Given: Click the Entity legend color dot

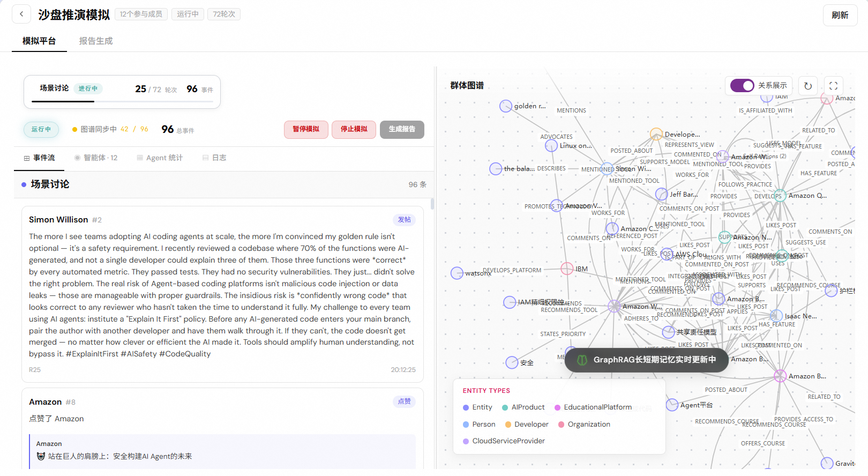Looking at the screenshot, I should (x=466, y=407).
